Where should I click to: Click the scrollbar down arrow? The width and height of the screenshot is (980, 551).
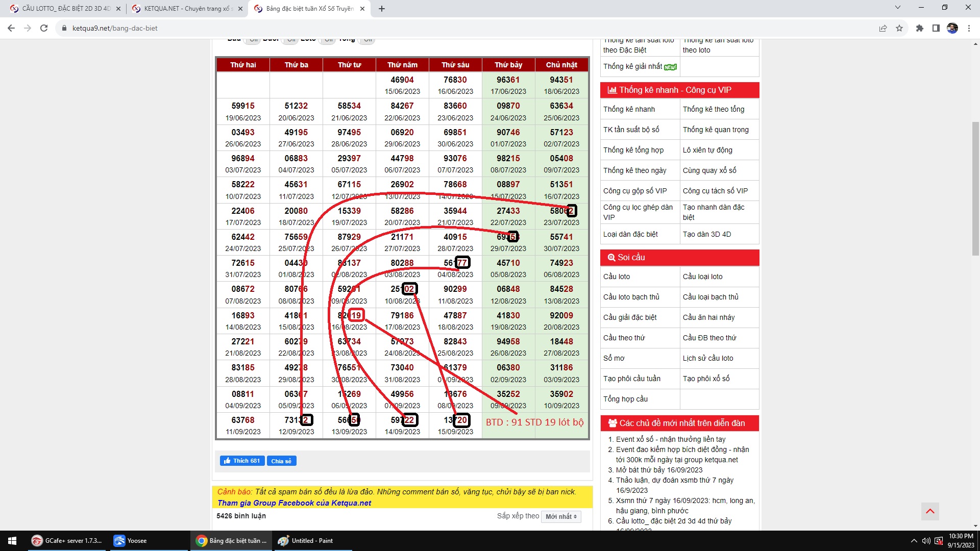click(x=975, y=526)
